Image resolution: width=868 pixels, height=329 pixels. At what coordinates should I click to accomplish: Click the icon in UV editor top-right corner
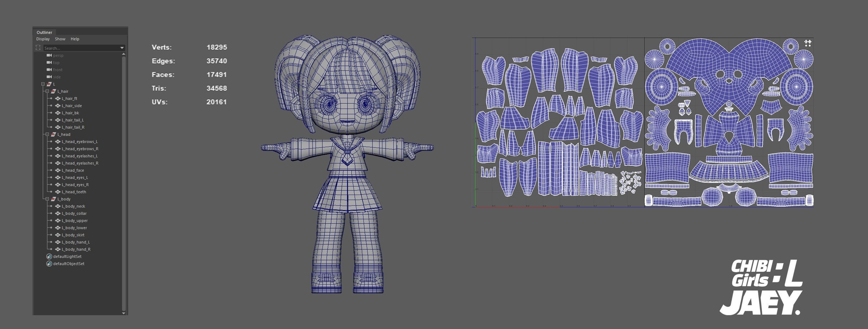pyautogui.click(x=808, y=43)
